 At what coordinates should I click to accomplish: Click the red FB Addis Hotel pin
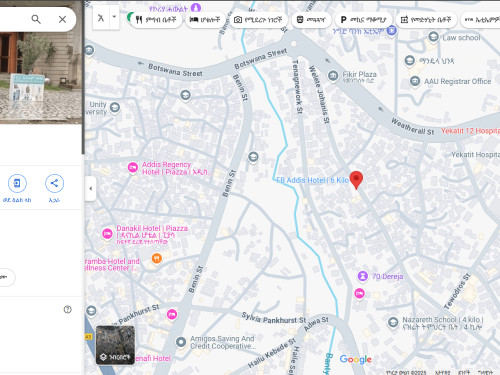coord(356,180)
